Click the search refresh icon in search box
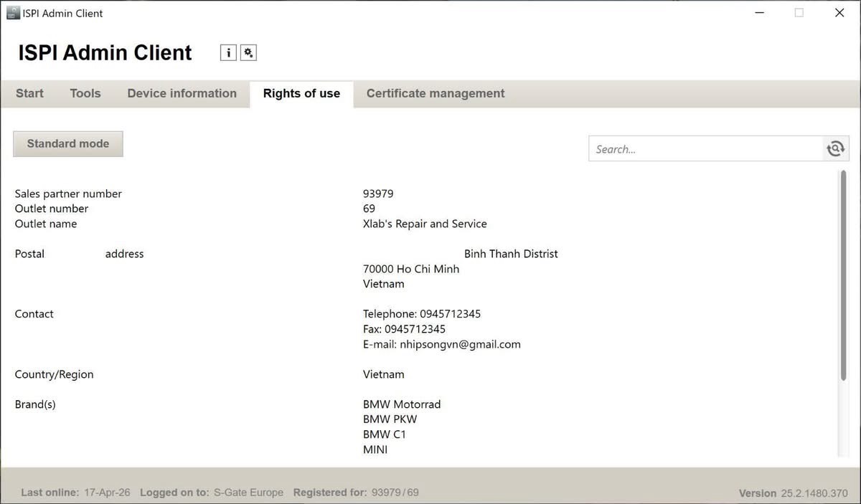This screenshot has width=861, height=504. [x=835, y=148]
